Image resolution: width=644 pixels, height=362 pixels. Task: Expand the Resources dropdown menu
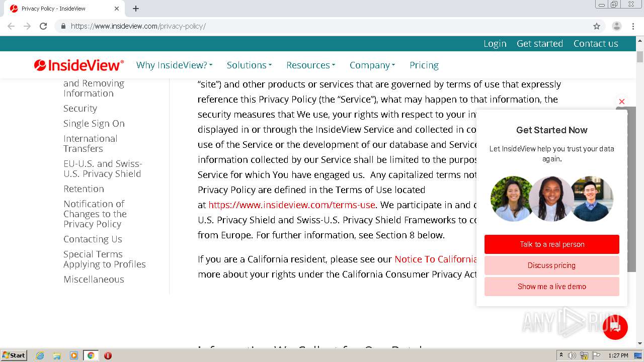310,65
